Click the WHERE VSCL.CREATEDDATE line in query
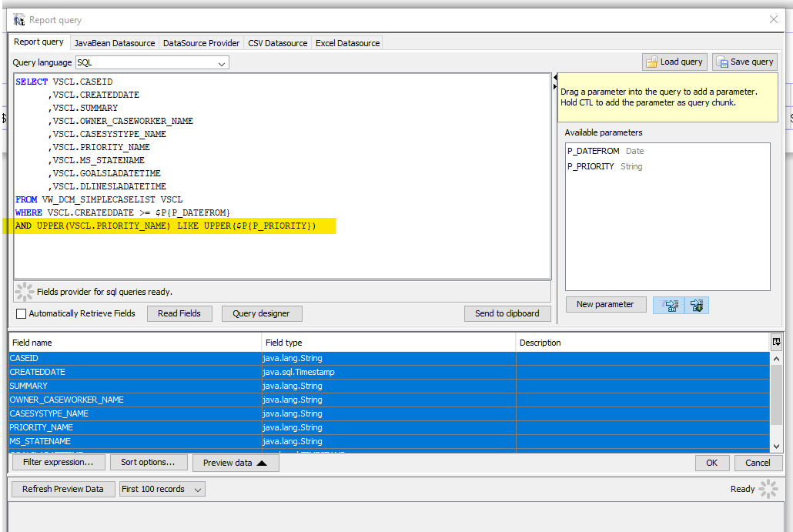Viewport: 793px width, 532px height. [122, 213]
